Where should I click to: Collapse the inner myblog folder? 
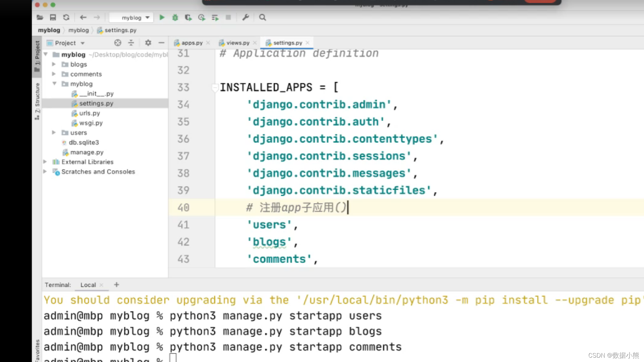click(54, 83)
